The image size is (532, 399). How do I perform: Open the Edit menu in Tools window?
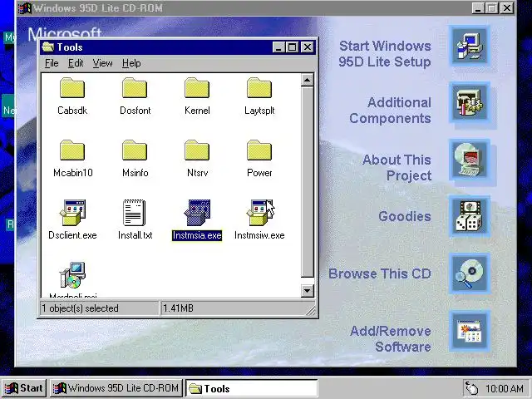[x=76, y=63]
